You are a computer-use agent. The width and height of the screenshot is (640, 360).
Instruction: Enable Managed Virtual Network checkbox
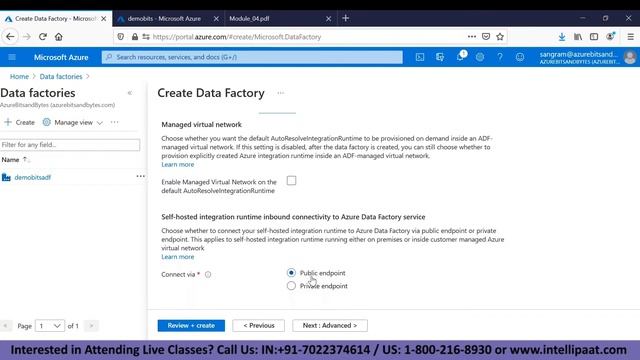click(291, 180)
